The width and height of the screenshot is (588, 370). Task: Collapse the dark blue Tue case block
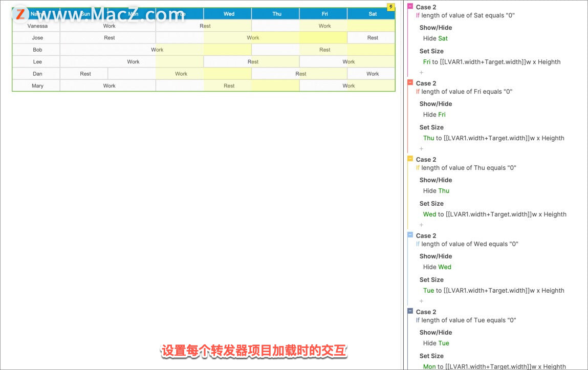[x=410, y=311]
